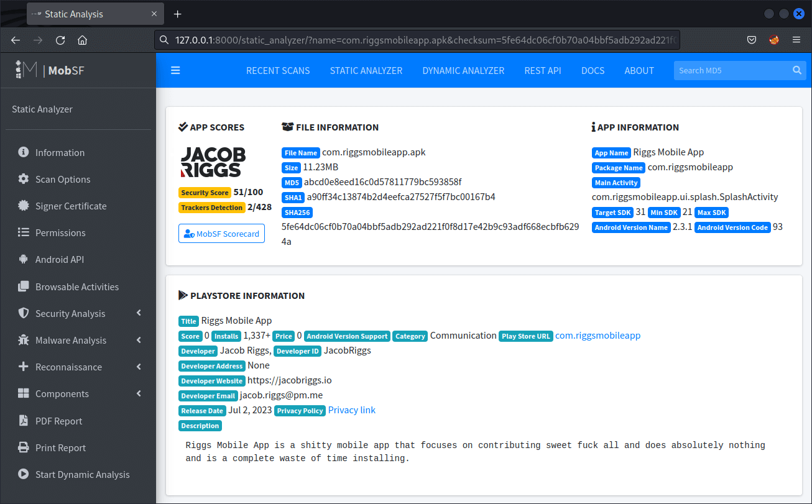The width and height of the screenshot is (812, 504).
Task: Open the Privacy link
Action: (x=352, y=410)
